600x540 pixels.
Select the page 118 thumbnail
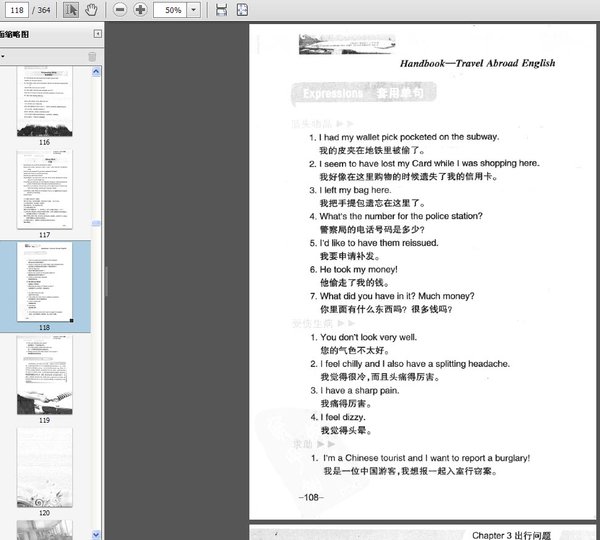[44, 282]
